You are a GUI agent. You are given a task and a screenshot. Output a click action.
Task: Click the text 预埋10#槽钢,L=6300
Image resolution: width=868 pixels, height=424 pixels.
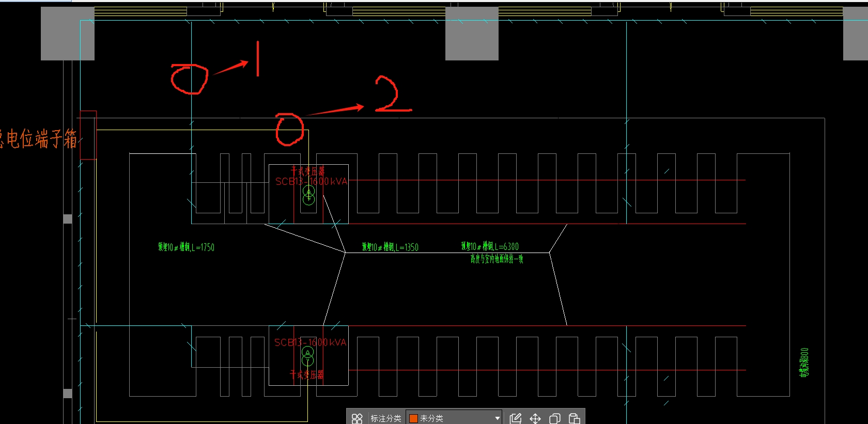(x=490, y=246)
